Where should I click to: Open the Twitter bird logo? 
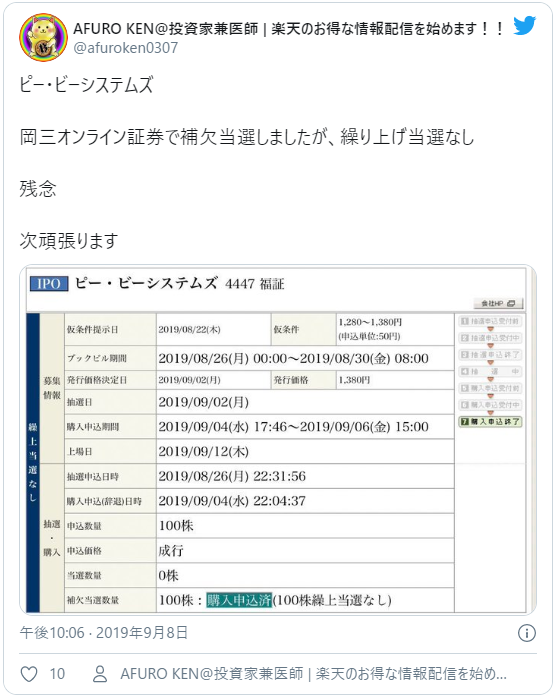coord(524,25)
